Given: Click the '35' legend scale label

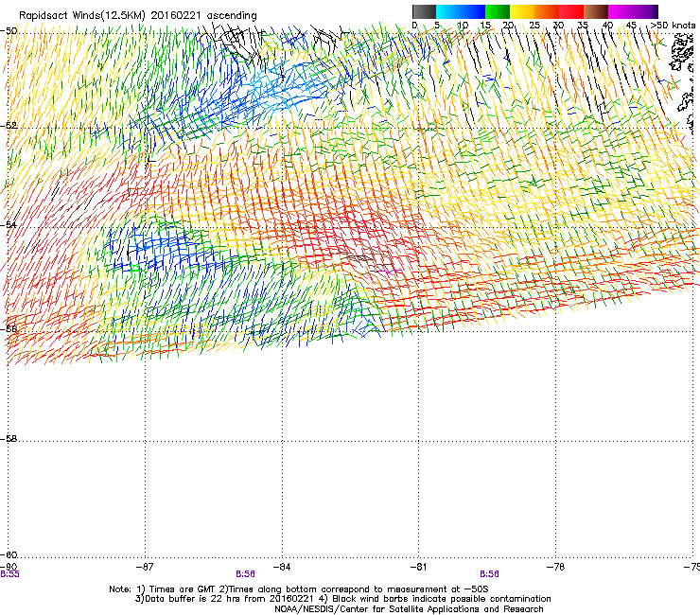Looking at the screenshot, I should [x=583, y=25].
